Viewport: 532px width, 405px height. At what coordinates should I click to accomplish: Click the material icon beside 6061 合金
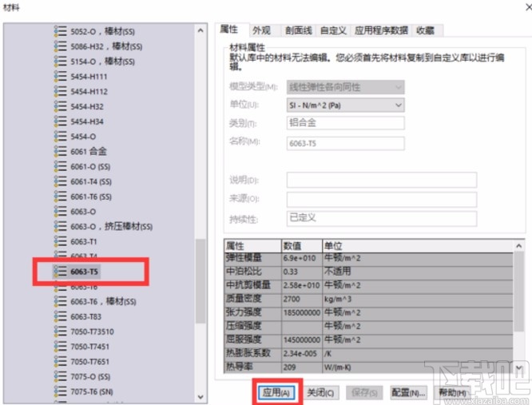click(x=61, y=151)
